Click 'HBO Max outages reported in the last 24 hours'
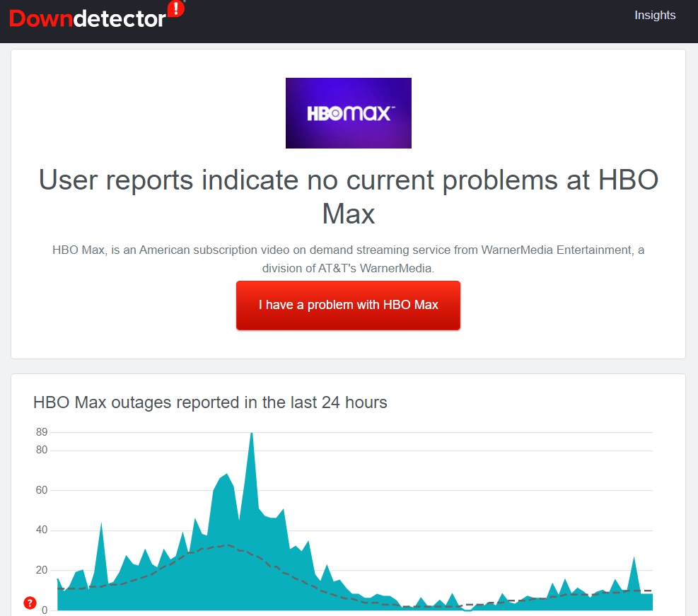Image resolution: width=698 pixels, height=616 pixels. tap(210, 402)
